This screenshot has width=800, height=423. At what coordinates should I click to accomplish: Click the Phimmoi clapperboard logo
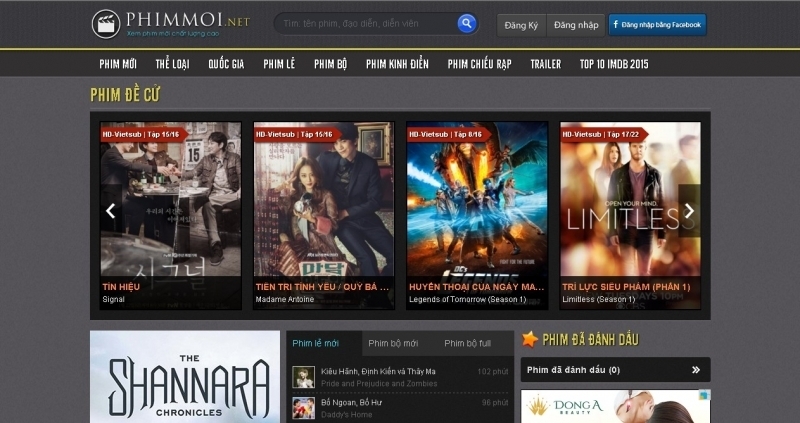pos(105,23)
